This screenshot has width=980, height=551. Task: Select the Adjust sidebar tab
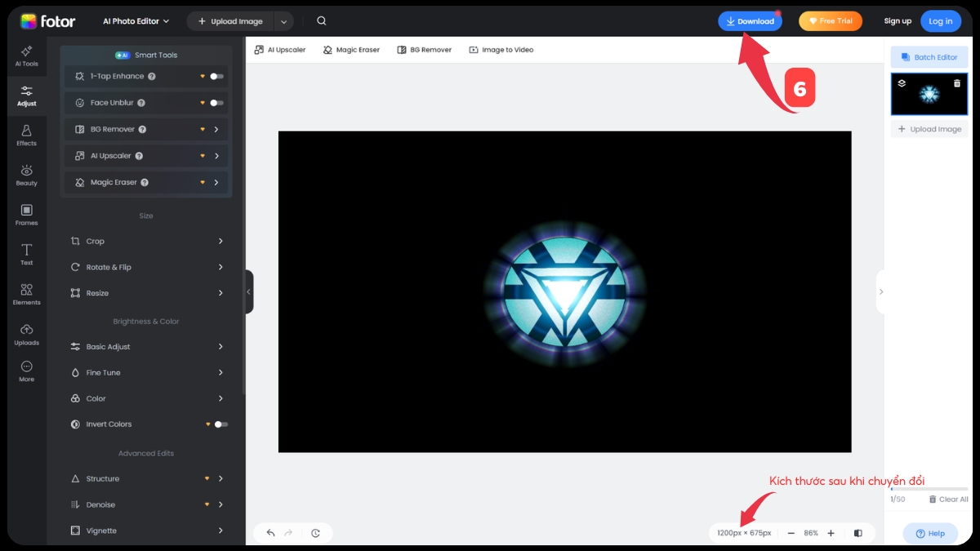[x=27, y=96]
